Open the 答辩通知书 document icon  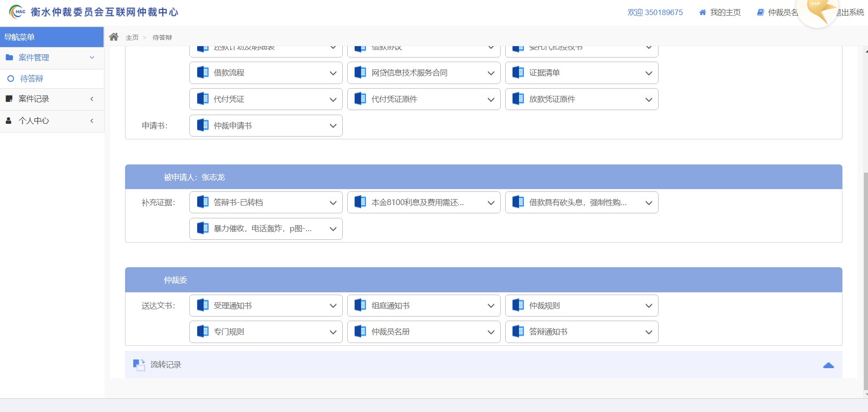(x=518, y=332)
